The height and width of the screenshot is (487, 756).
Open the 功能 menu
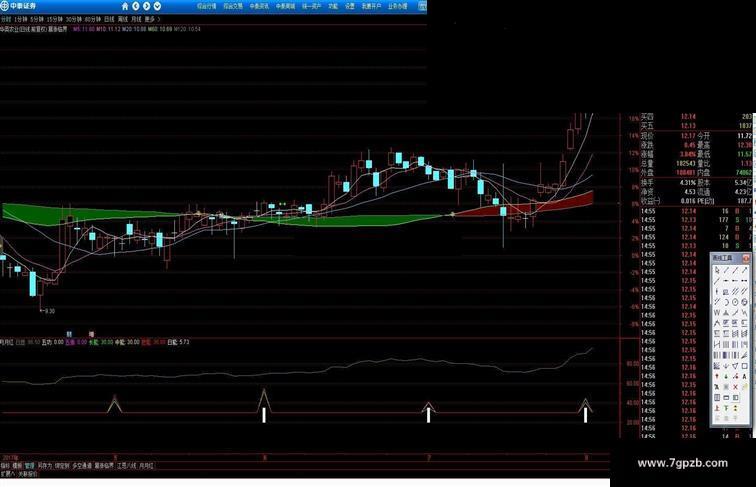[x=333, y=6]
